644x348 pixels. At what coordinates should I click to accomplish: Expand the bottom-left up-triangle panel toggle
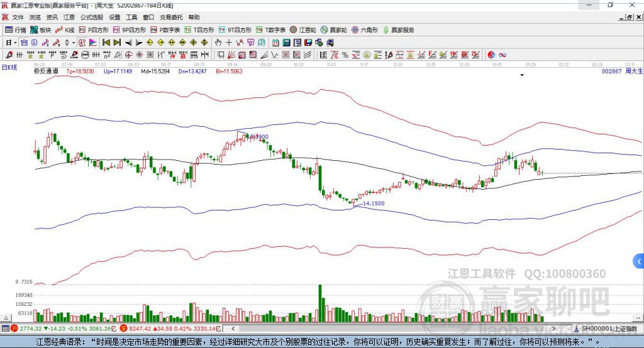[x=6, y=318]
